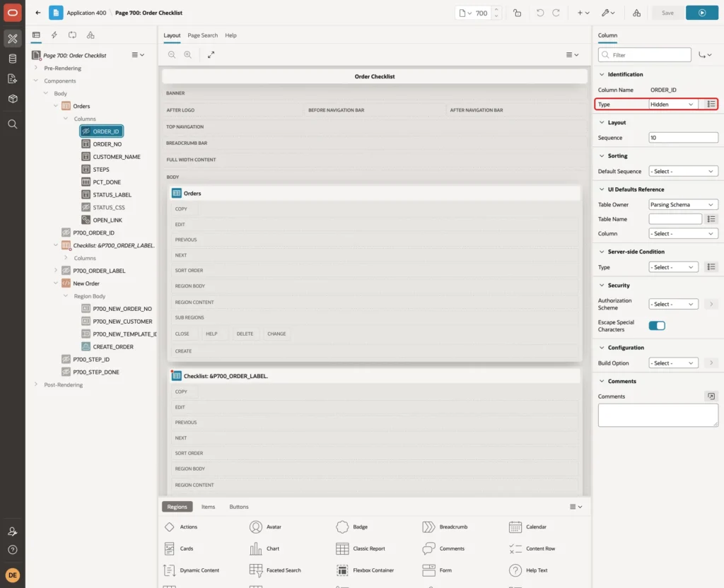Collapse the Identification section

coord(602,74)
